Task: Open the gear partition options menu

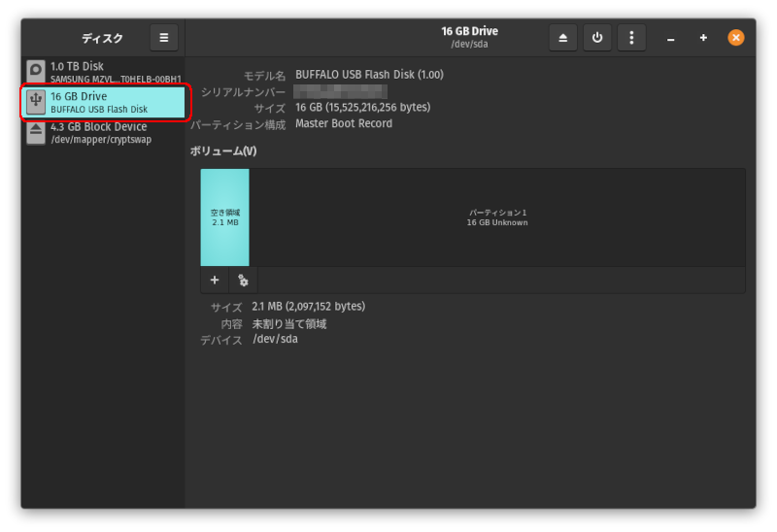Action: (243, 281)
